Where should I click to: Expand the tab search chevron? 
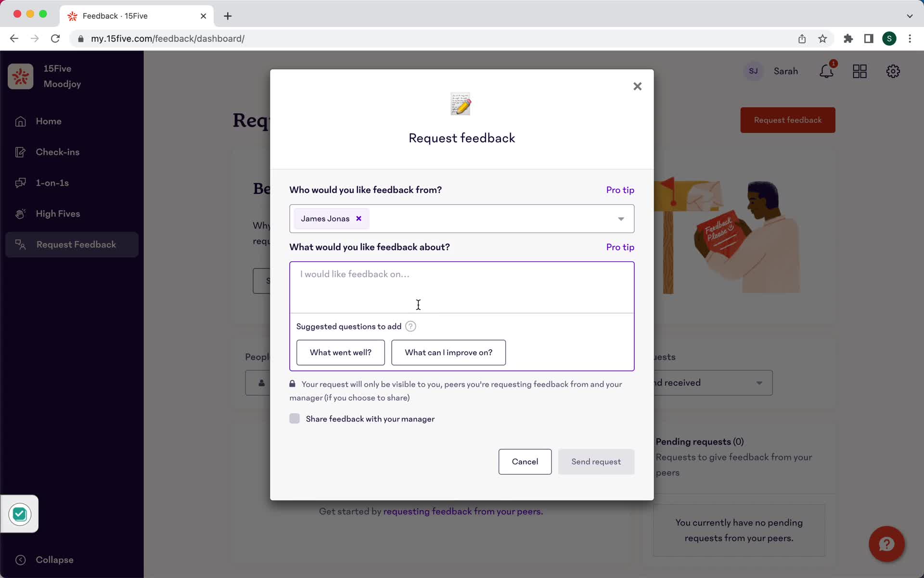910,16
